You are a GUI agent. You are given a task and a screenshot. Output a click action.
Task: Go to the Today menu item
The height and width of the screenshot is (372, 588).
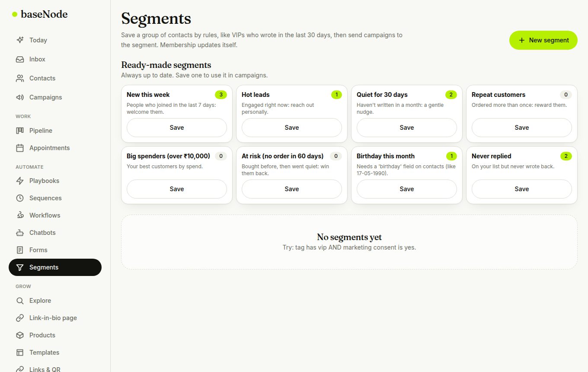[55, 40]
